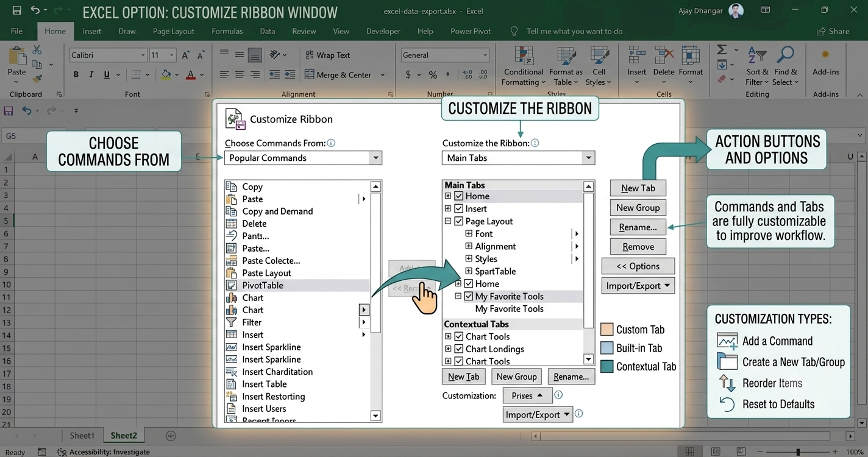868x457 pixels.
Task: Click the AutoSum sigma icon
Action: [x=722, y=50]
